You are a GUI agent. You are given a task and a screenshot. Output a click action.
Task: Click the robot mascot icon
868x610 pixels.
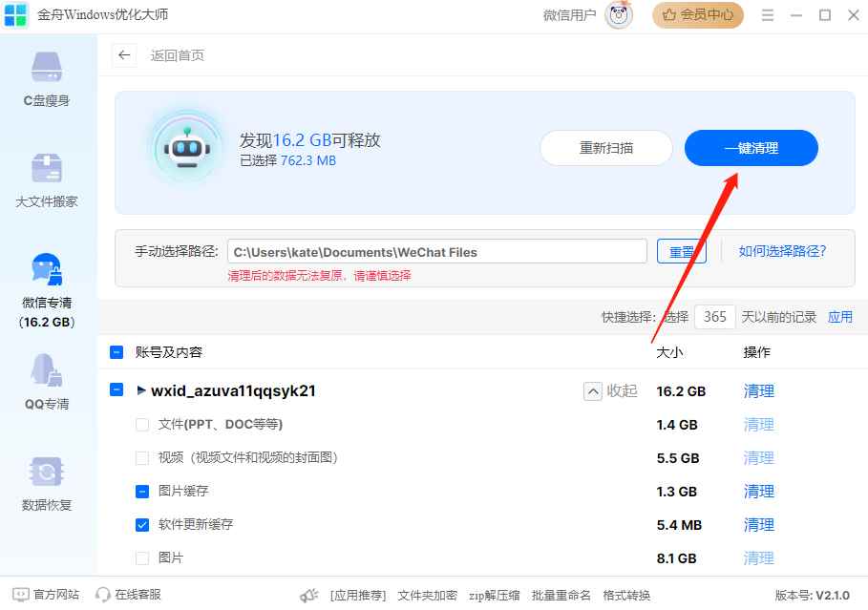[x=187, y=147]
